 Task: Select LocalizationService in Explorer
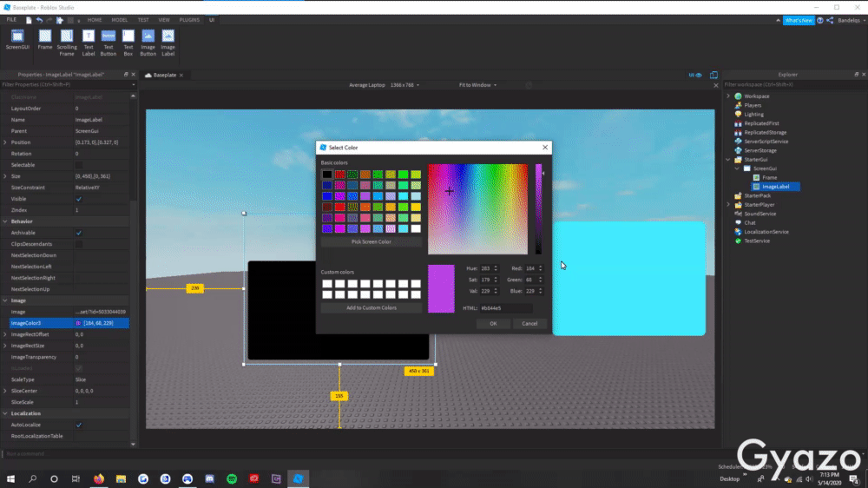point(766,232)
